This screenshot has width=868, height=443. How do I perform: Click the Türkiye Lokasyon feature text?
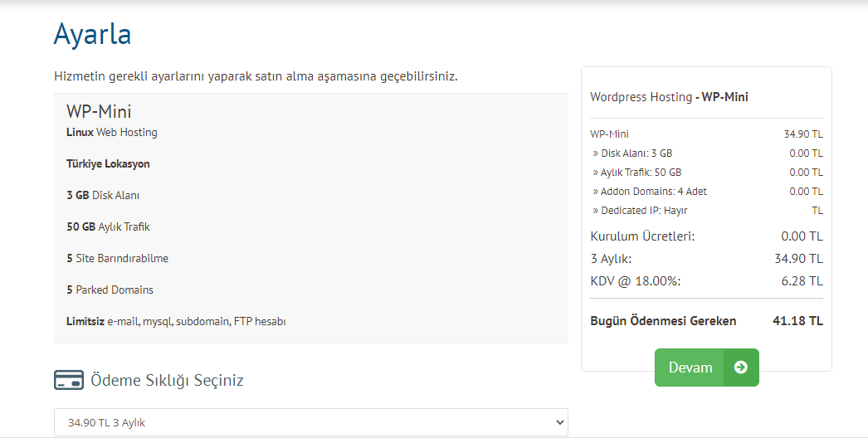pos(108,164)
